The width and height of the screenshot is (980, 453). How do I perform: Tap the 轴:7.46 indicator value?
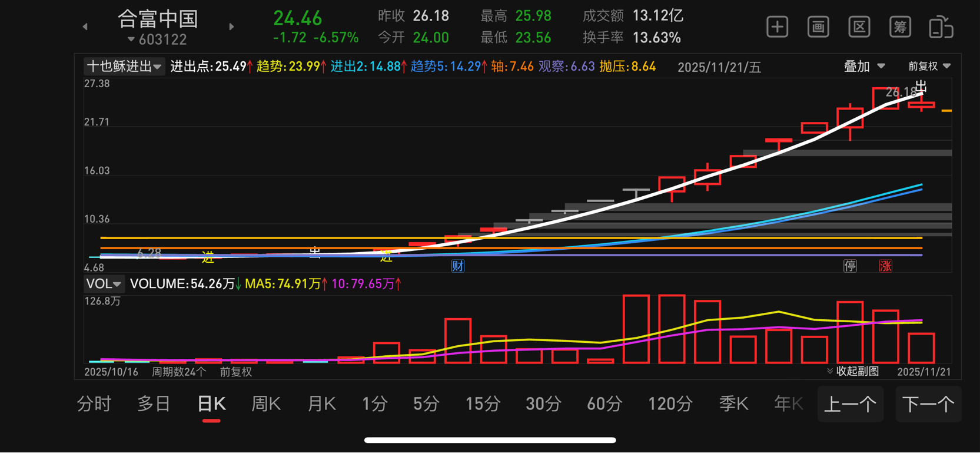[x=512, y=67]
